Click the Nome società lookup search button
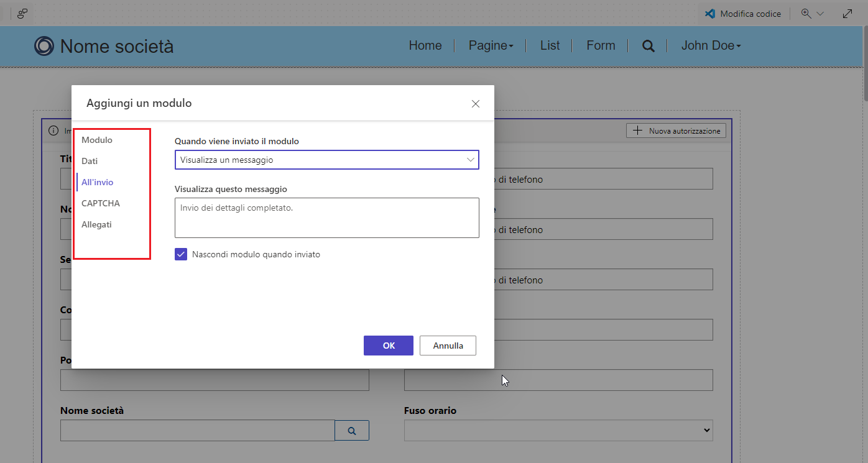868x463 pixels. pyautogui.click(x=352, y=430)
